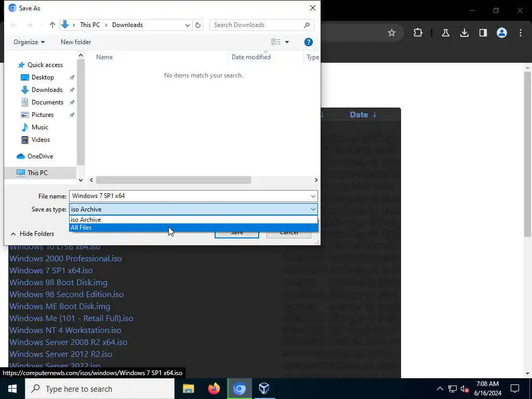This screenshot has width=532, height=399.
Task: Show hidden system tray icons
Action: click(440, 389)
